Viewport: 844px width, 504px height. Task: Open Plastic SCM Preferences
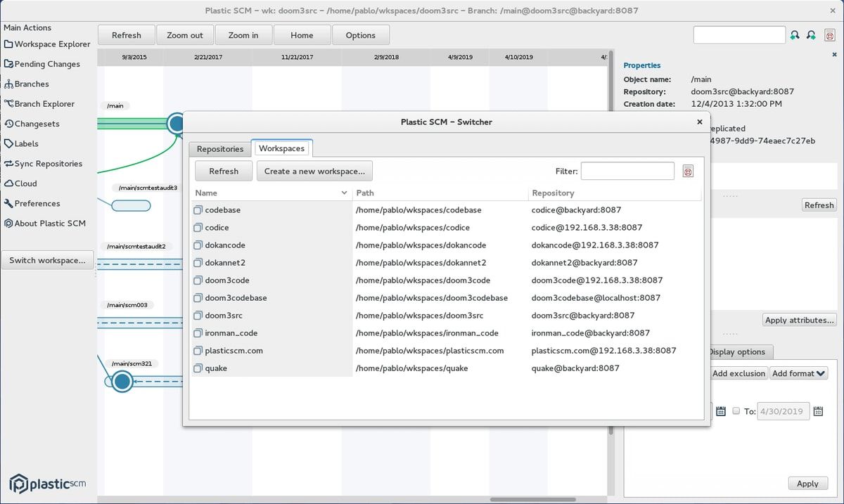[41, 203]
